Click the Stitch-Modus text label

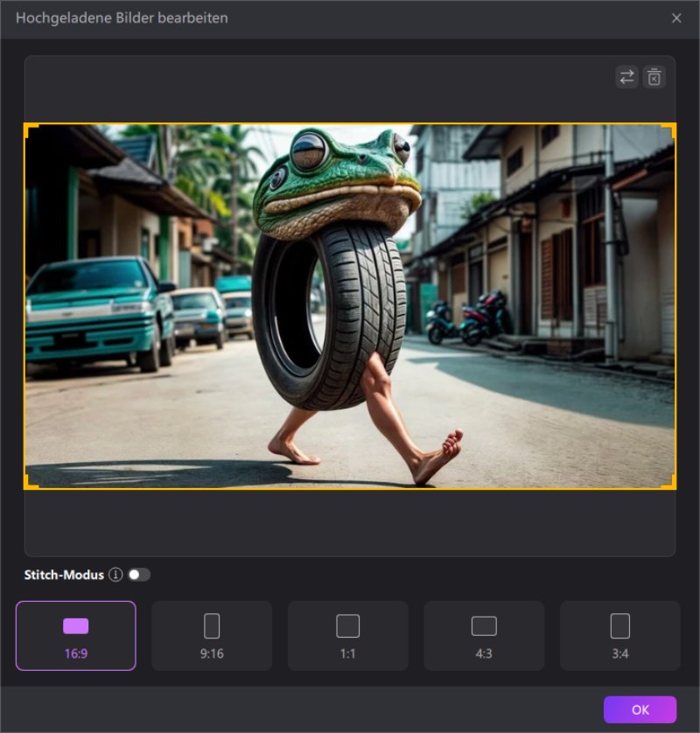pos(64,575)
